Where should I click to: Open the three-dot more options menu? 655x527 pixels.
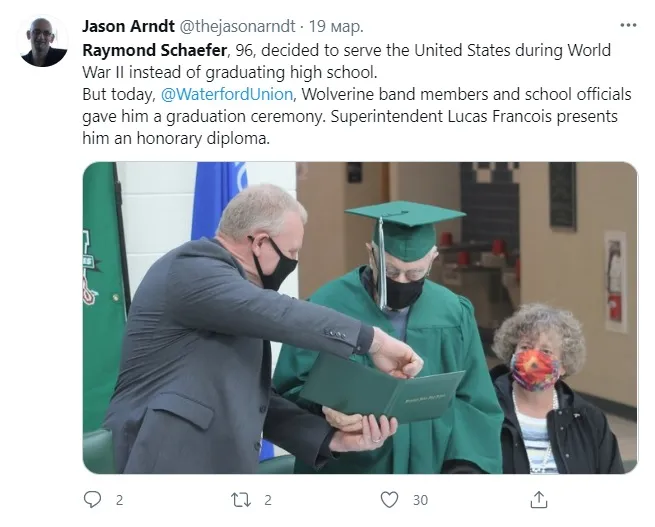pyautogui.click(x=628, y=26)
